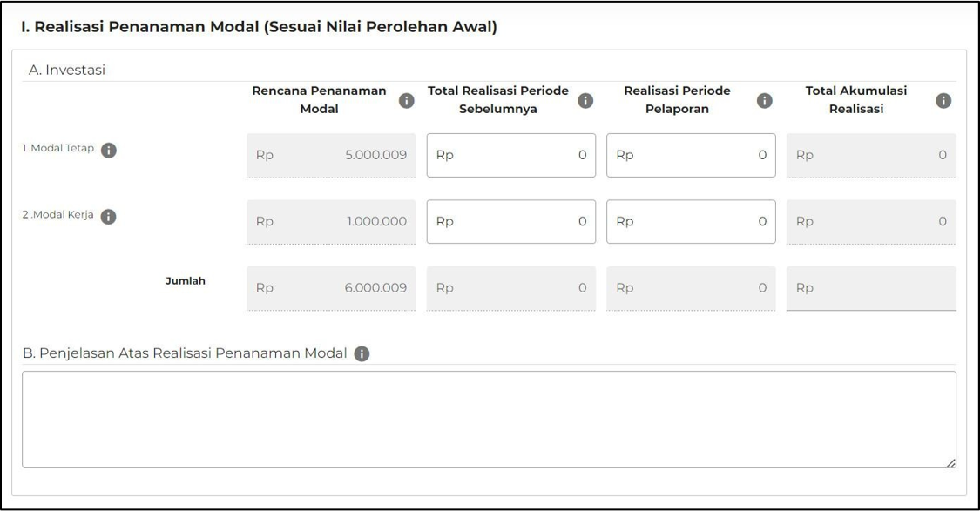
Task: Click the bold Jumlah row label
Action: pyautogui.click(x=187, y=279)
